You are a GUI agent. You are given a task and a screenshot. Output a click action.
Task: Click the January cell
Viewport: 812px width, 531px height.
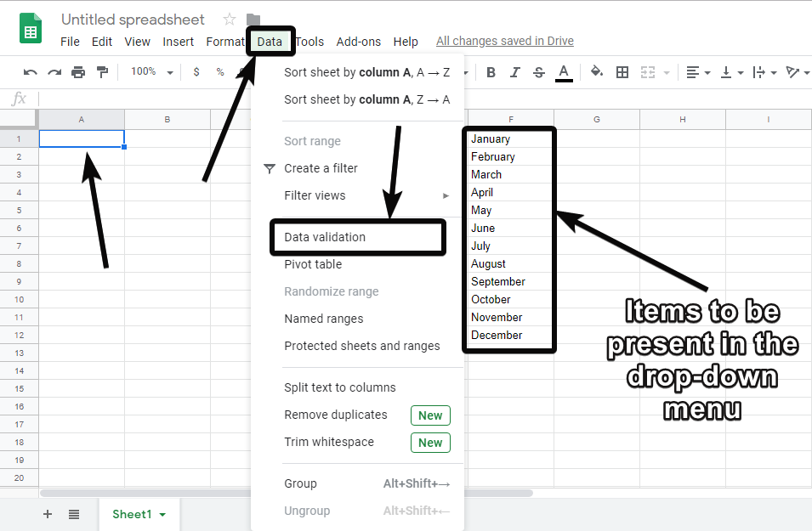click(510, 138)
